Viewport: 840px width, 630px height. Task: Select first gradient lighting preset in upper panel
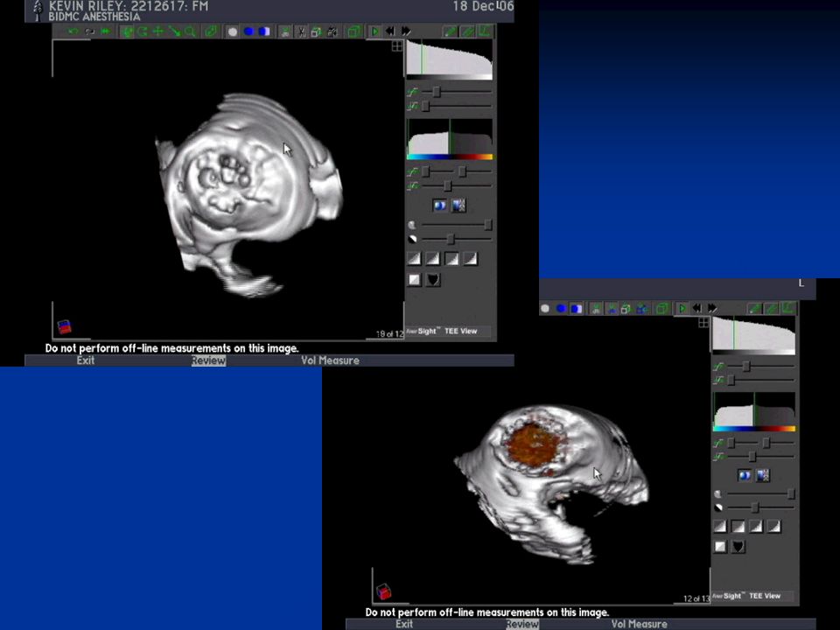pyautogui.click(x=415, y=259)
